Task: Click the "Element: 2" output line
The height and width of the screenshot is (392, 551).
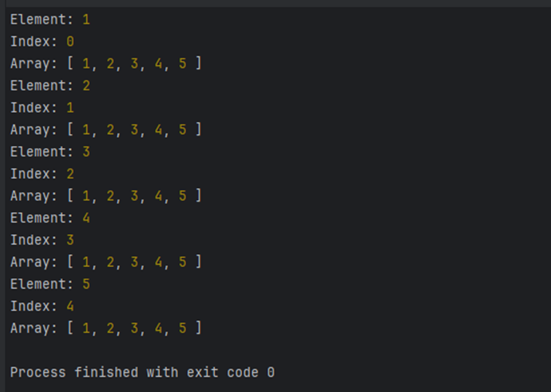Action: click(49, 86)
